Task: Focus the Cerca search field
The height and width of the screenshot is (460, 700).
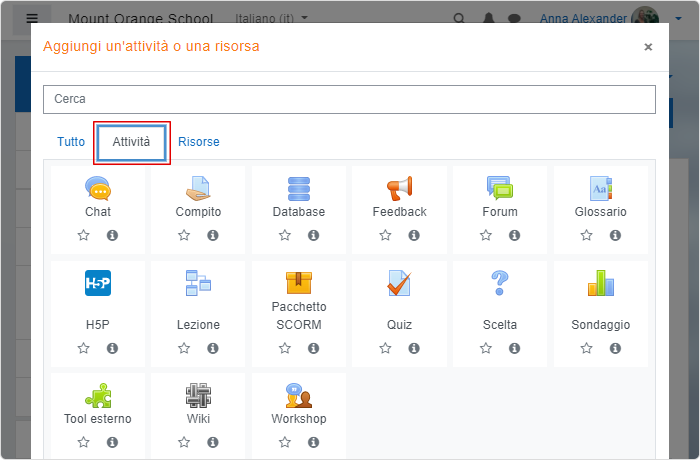Action: pyautogui.click(x=349, y=99)
